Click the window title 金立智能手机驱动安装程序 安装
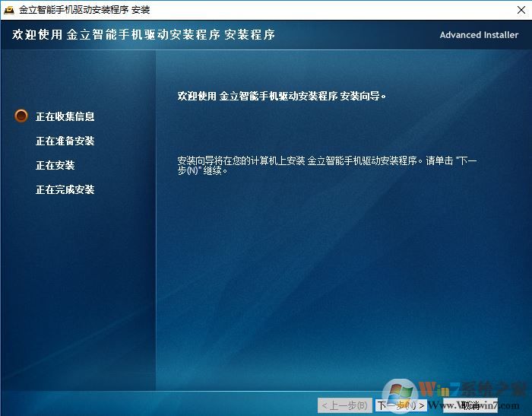Image resolution: width=532 pixels, height=416 pixels. click(84, 10)
